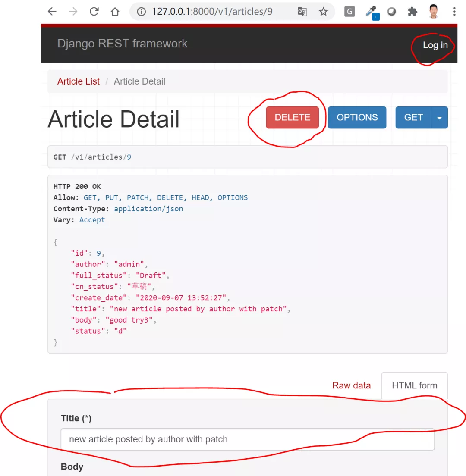Click the browser forward arrow
This screenshot has width=466, height=476.
coord(73,12)
